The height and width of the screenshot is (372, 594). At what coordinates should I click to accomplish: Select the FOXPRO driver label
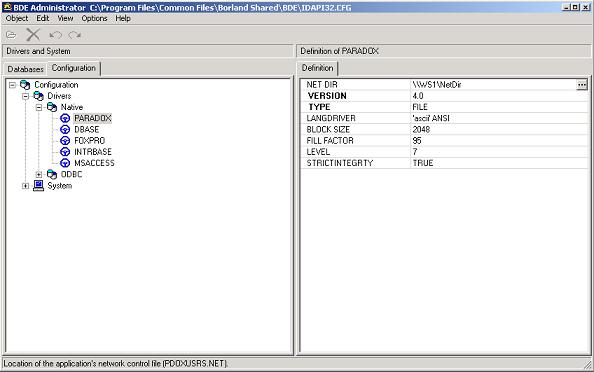click(89, 141)
